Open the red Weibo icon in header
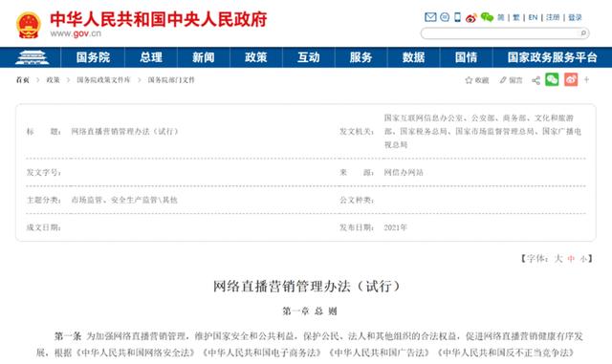This screenshot has width=612, height=364. coord(471,17)
